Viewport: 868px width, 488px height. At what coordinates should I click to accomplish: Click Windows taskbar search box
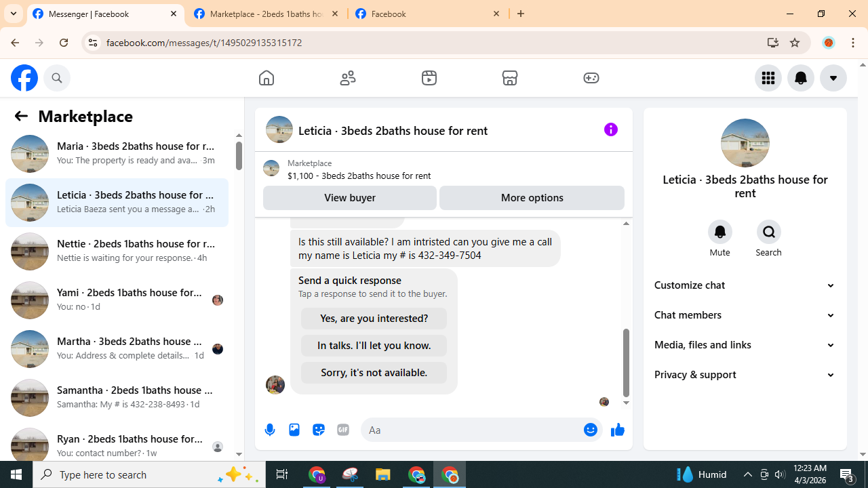click(149, 474)
